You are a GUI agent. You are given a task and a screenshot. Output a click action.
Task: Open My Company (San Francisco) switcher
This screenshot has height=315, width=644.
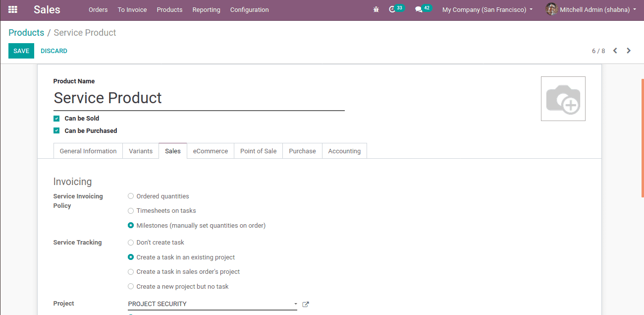[x=487, y=9]
